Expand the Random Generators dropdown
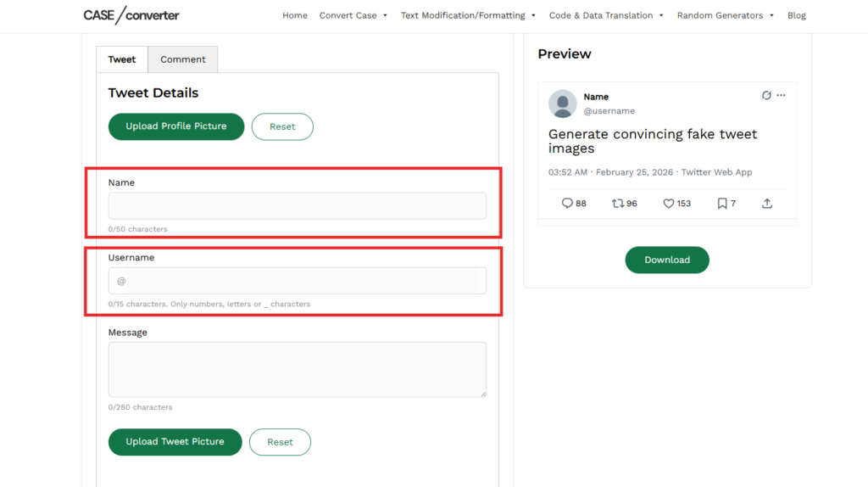The width and height of the screenshot is (868, 487). pos(726,15)
